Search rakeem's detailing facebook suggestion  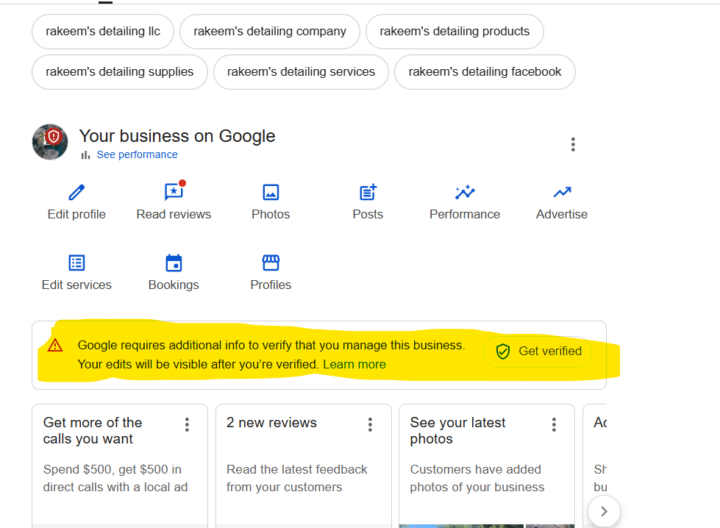pyautogui.click(x=485, y=72)
